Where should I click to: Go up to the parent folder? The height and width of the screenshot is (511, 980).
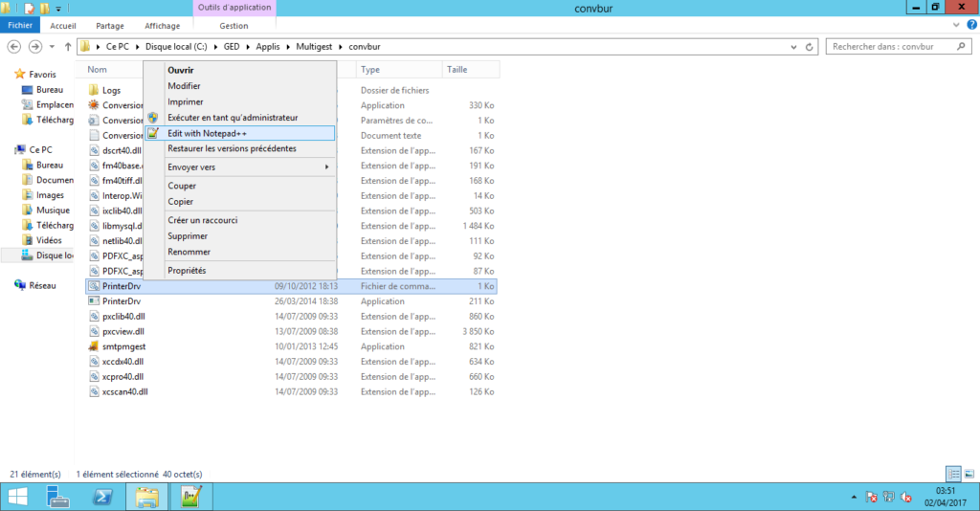tap(68, 46)
